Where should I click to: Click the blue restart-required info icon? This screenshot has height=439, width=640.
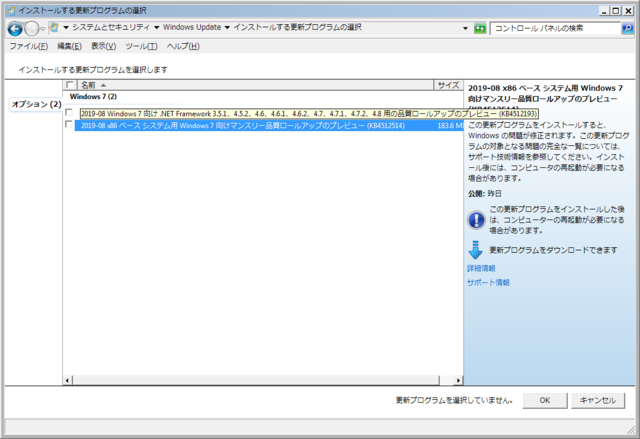(x=476, y=220)
